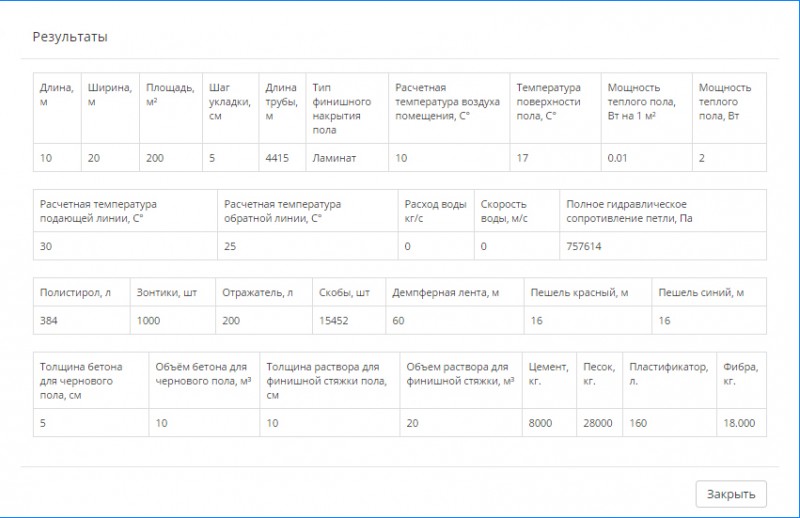The width and height of the screenshot is (800, 518).
Task: Select the supply line temperature value 30
Action: point(46,246)
